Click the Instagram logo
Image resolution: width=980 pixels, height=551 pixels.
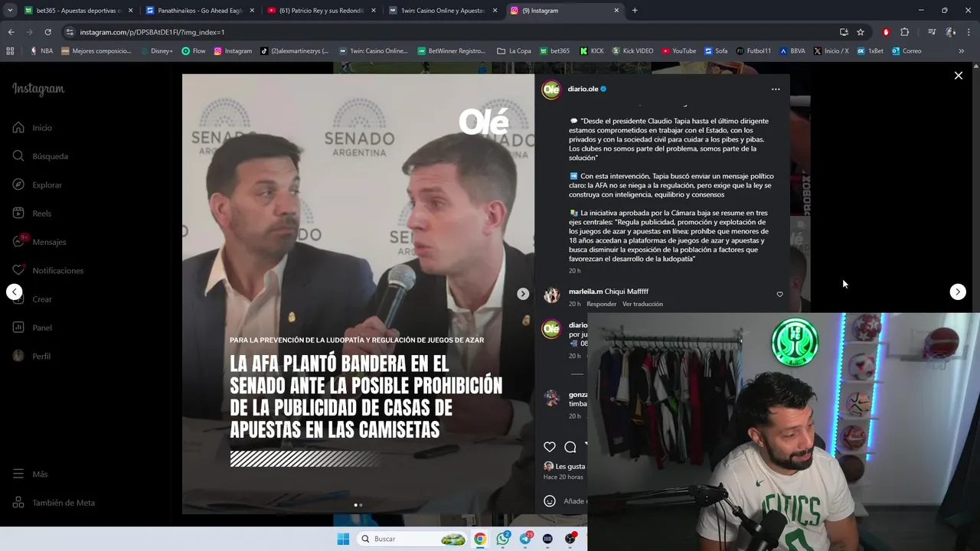point(38,89)
